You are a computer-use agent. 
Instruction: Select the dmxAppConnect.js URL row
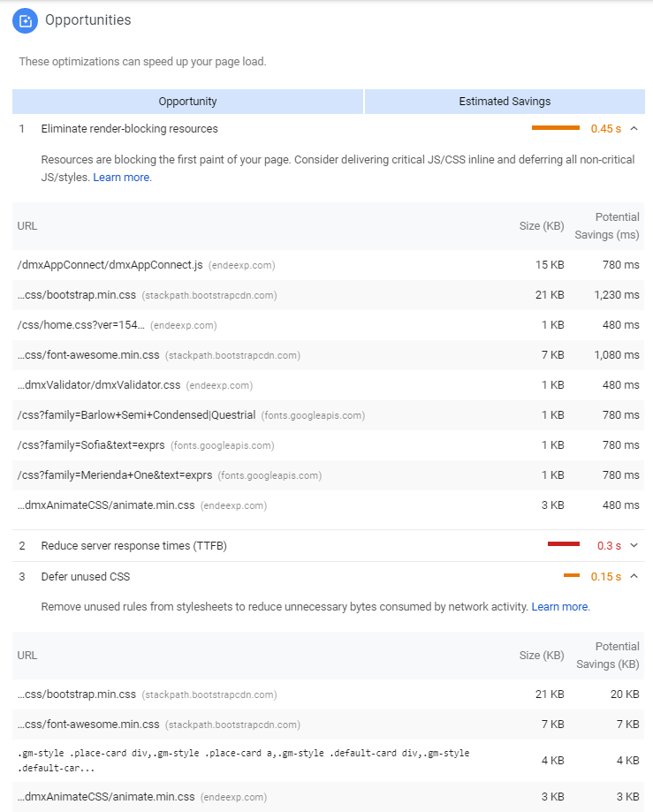[x=110, y=265]
